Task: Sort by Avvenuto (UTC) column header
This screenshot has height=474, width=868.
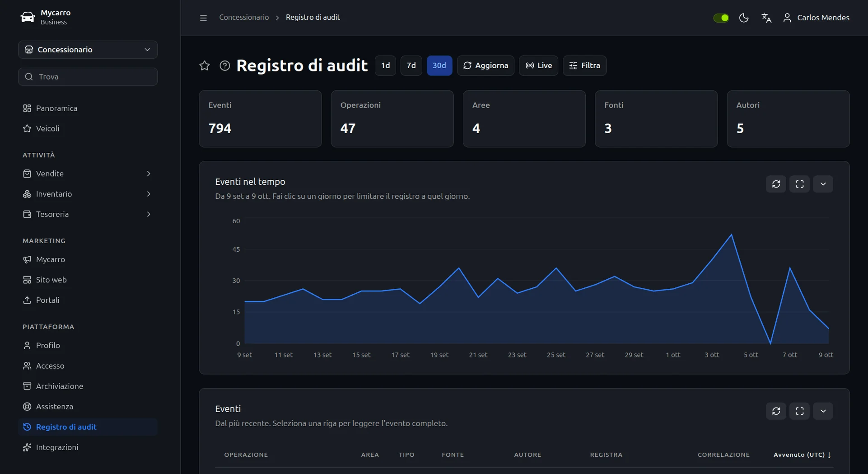Action: (x=802, y=455)
